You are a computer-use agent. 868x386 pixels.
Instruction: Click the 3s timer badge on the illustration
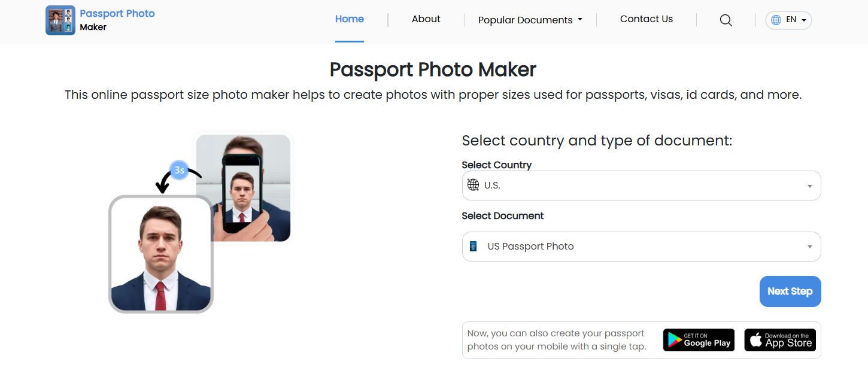(x=179, y=170)
